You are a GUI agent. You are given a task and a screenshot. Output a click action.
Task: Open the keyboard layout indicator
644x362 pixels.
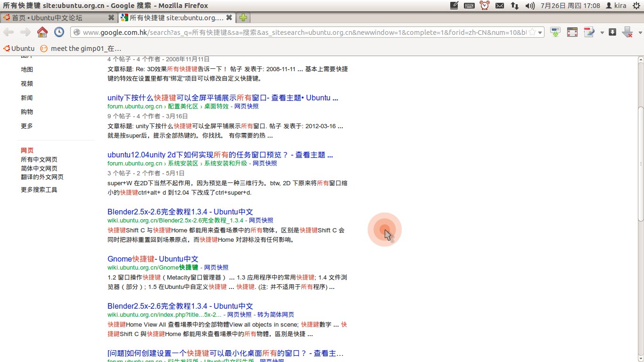(x=469, y=6)
